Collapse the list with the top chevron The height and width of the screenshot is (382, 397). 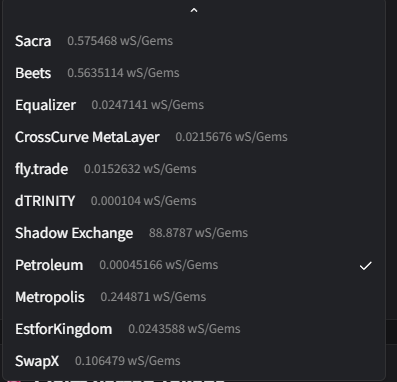click(x=194, y=10)
